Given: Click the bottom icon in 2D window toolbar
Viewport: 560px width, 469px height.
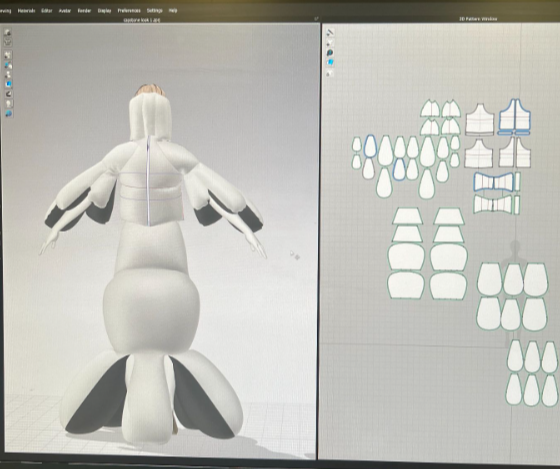Looking at the screenshot, I should pyautogui.click(x=329, y=73).
